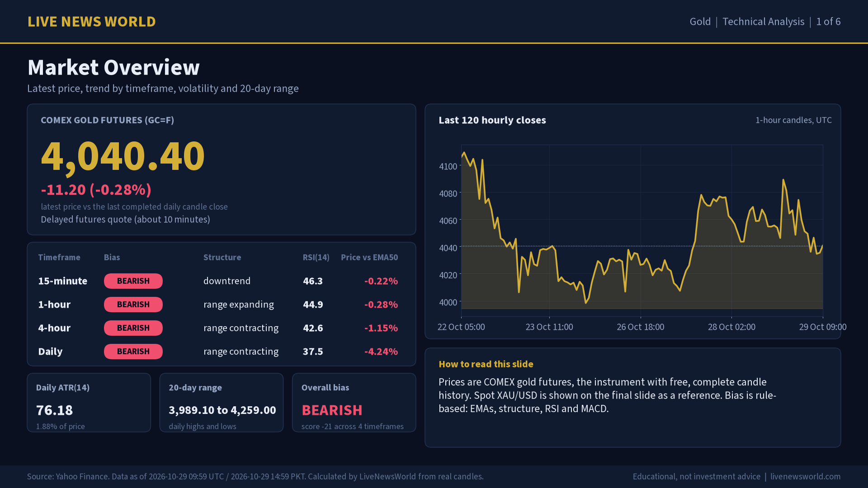Click the 'Overall bias' card label
Image resolution: width=868 pixels, height=488 pixels.
[325, 388]
